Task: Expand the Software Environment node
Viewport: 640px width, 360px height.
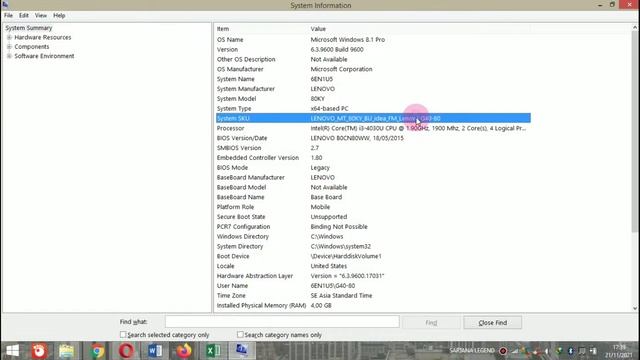Action: tap(9, 56)
